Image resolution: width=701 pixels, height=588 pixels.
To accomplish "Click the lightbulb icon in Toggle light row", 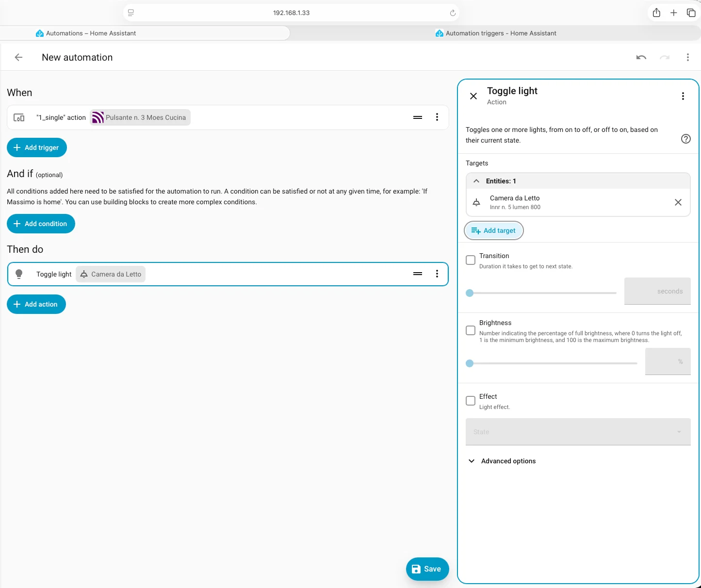I will [x=19, y=274].
